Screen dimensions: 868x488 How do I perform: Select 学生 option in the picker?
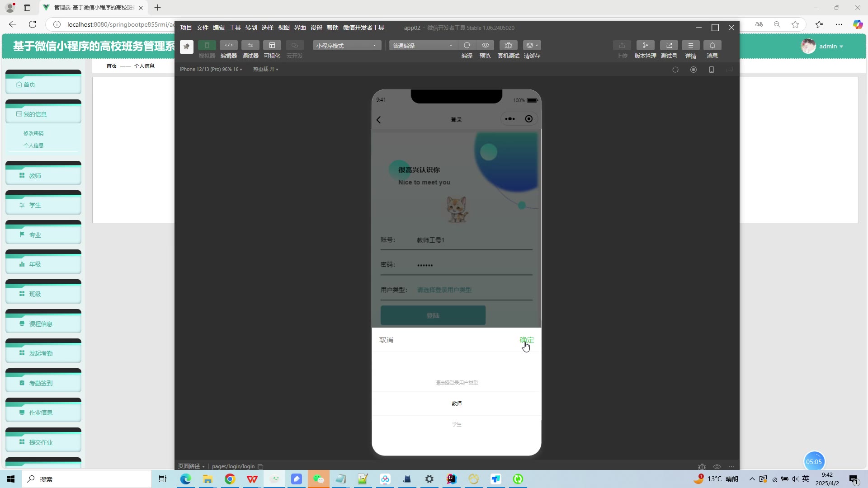[456, 424]
